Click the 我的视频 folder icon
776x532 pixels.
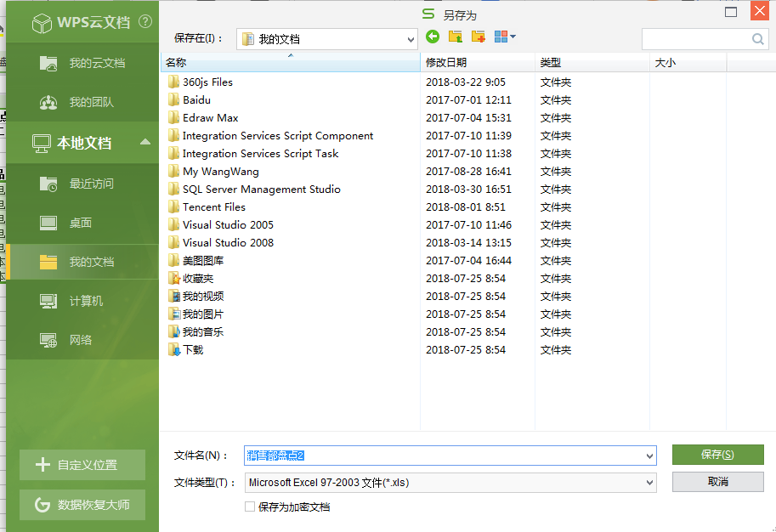pyautogui.click(x=173, y=296)
